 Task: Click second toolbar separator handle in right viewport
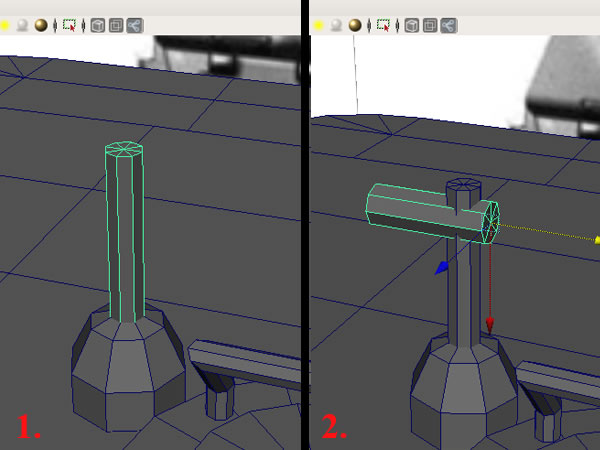[397, 26]
